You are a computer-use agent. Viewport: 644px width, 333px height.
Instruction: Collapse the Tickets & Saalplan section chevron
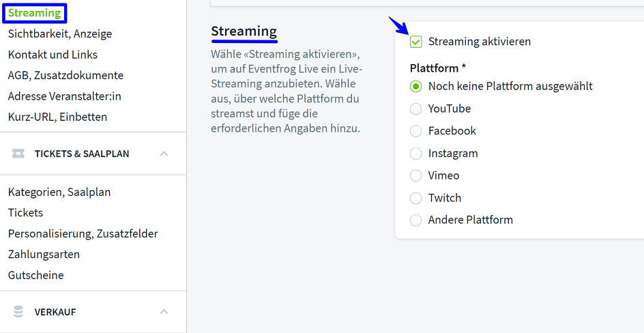coord(164,154)
